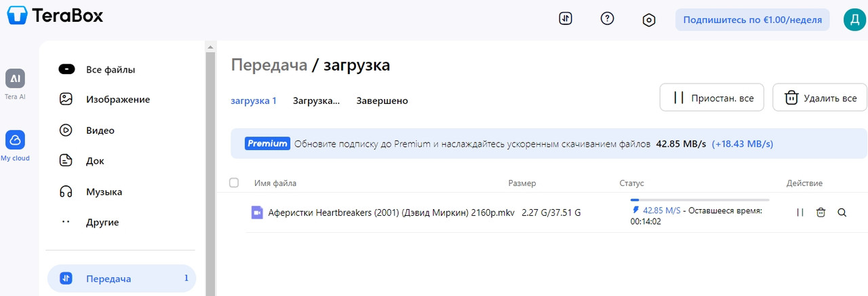Click the mkv video file icon
Image resolution: width=868 pixels, height=296 pixels.
click(x=257, y=212)
